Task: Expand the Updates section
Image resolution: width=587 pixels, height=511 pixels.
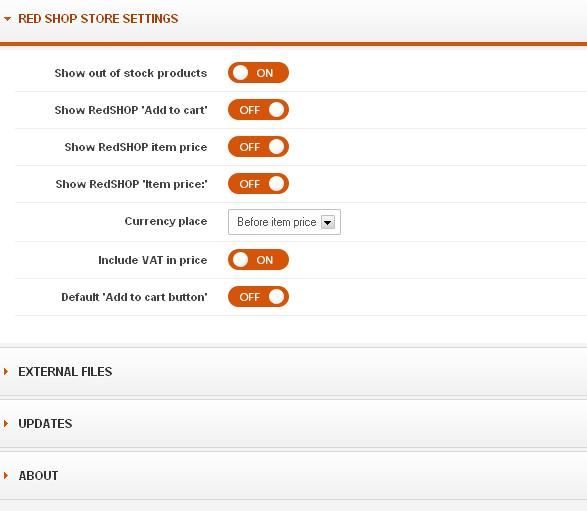Action: [x=294, y=423]
